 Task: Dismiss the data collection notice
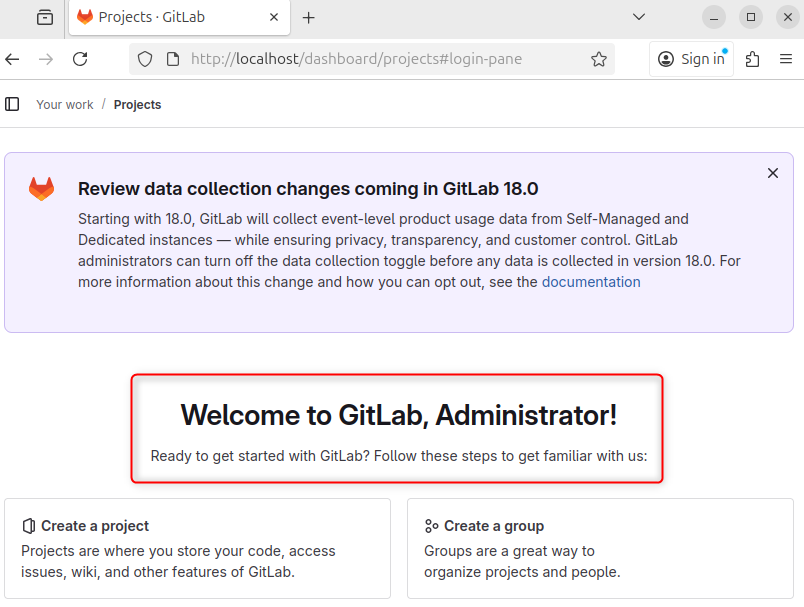point(773,173)
